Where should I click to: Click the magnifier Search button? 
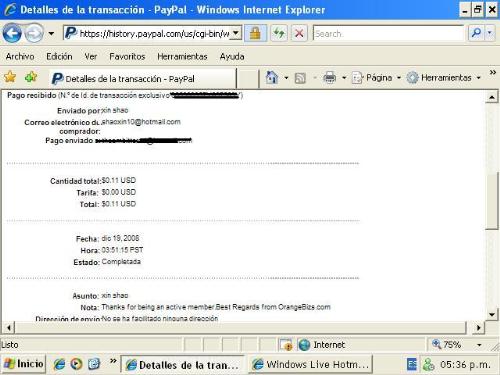(476, 33)
